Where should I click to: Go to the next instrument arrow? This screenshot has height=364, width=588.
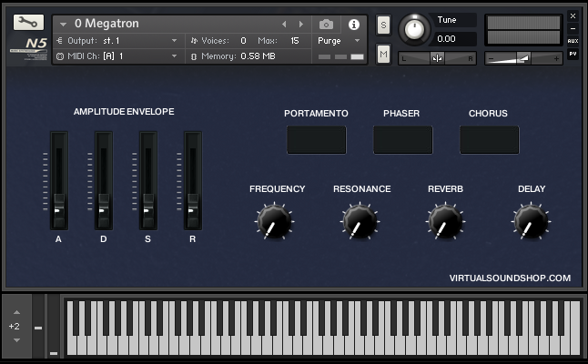click(301, 24)
